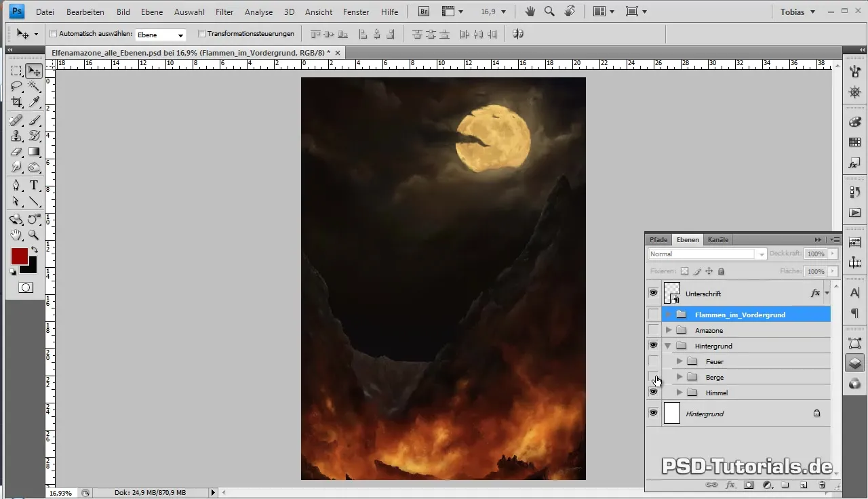Hide the locked Hintergrund background layer
Screen dimensions: 868x499
[x=653, y=413]
